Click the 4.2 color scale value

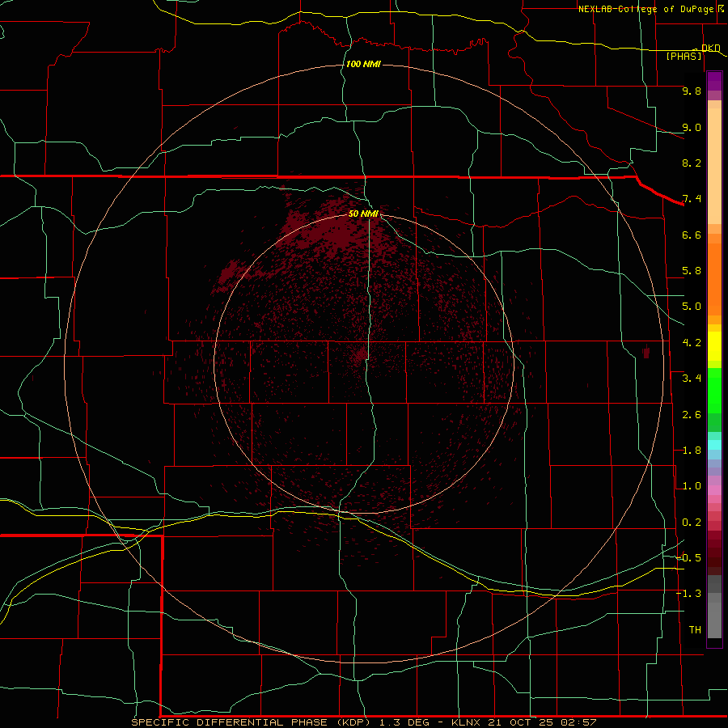point(692,343)
